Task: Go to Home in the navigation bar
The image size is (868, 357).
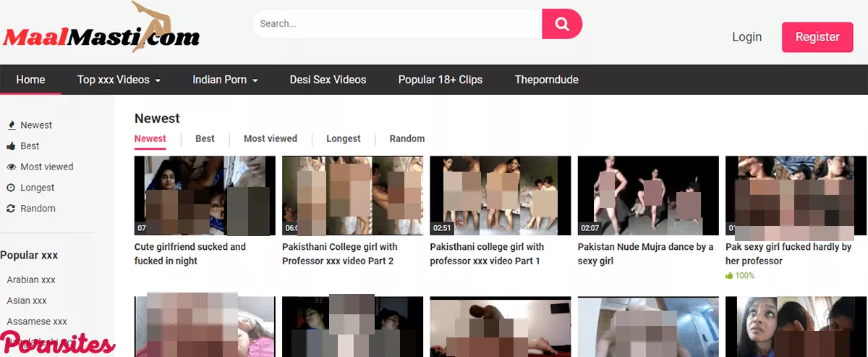Action: tap(30, 80)
